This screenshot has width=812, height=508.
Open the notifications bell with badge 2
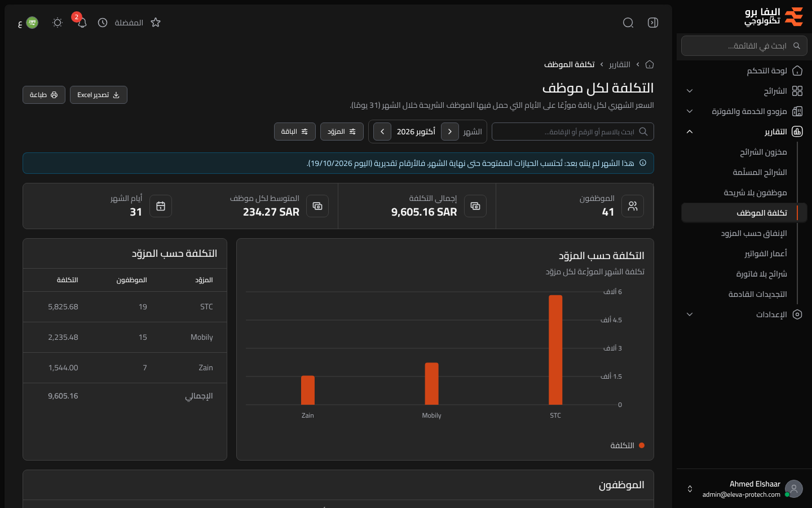(x=82, y=23)
